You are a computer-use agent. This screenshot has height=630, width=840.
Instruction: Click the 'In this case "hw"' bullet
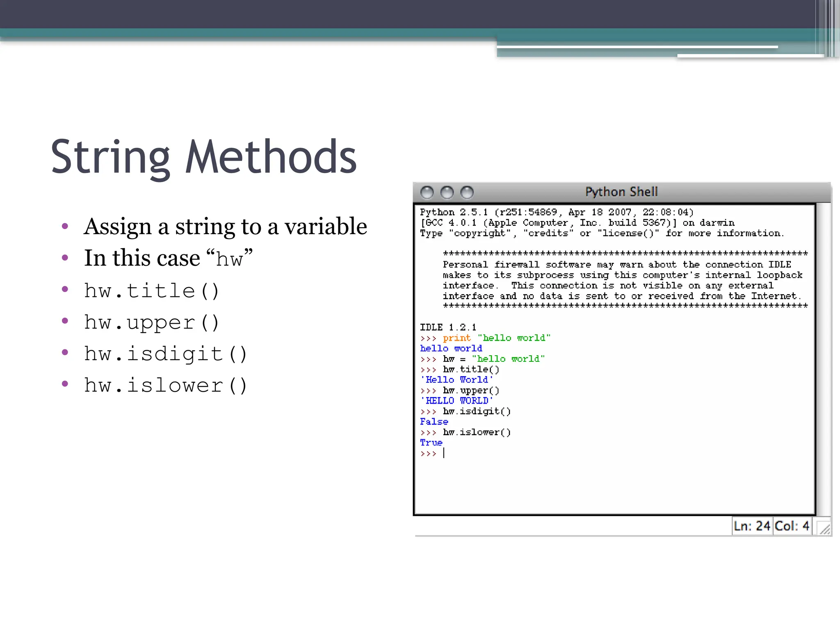[x=169, y=258]
